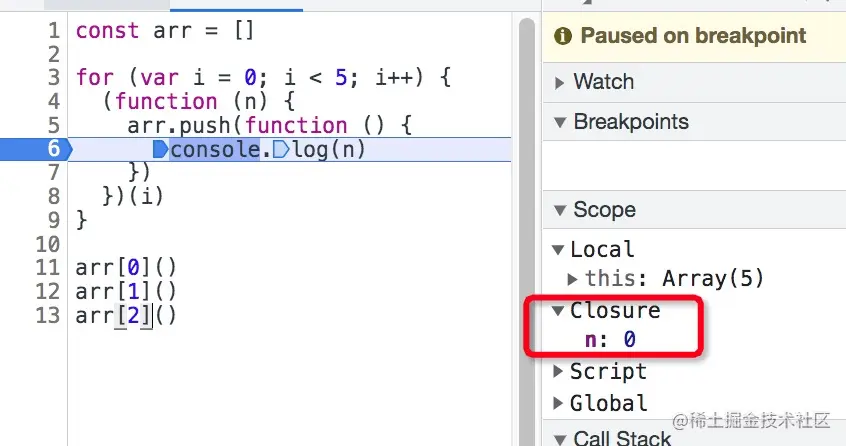Collapse the Local scope triangle
Screen dimensions: 846x446
coord(558,250)
